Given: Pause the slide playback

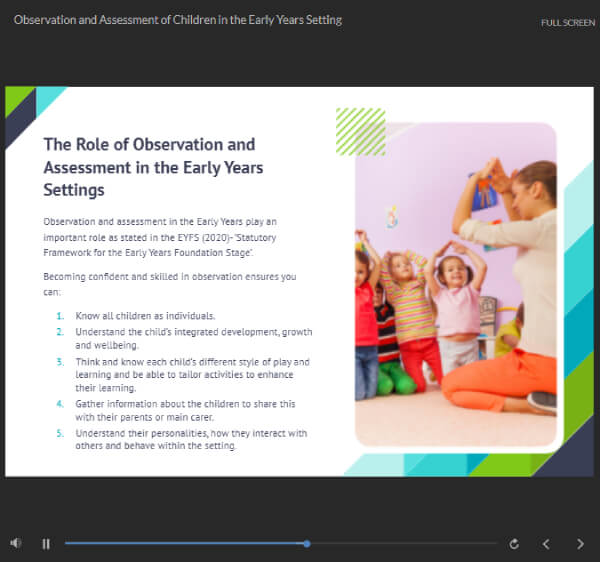Looking at the screenshot, I should click(x=46, y=544).
